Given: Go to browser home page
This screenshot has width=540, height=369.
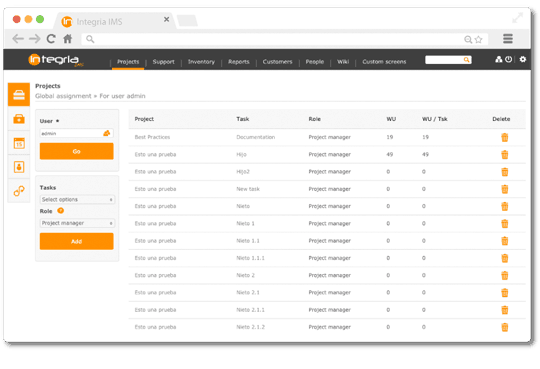Looking at the screenshot, I should 68,39.
